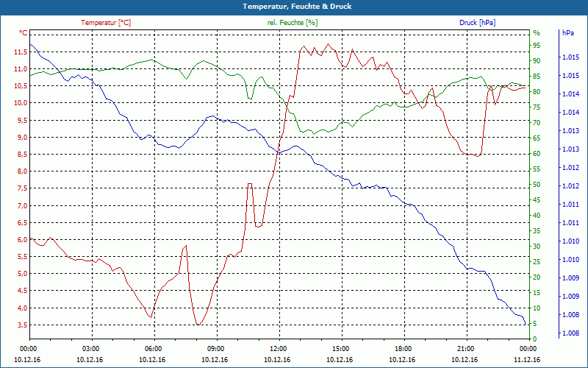
Task: Click the 9,5 tick on the temperature axis
Action: (22, 120)
